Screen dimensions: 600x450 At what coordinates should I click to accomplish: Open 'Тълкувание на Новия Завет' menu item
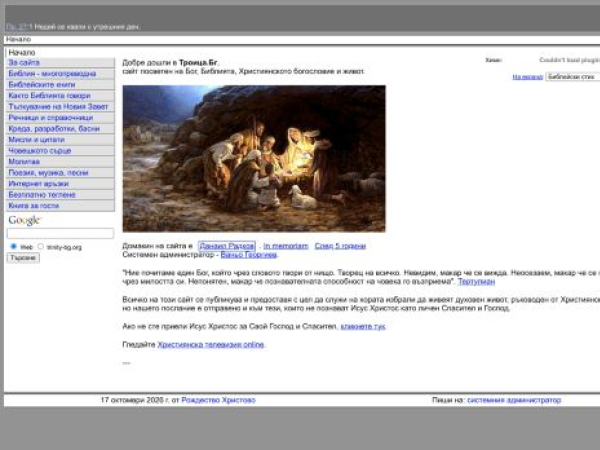pos(60,107)
